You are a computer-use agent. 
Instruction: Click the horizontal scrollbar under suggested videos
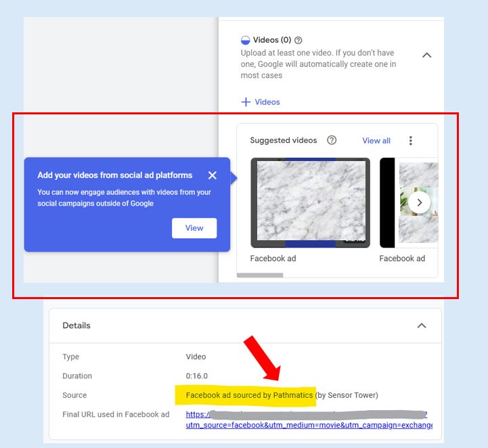coord(260,275)
